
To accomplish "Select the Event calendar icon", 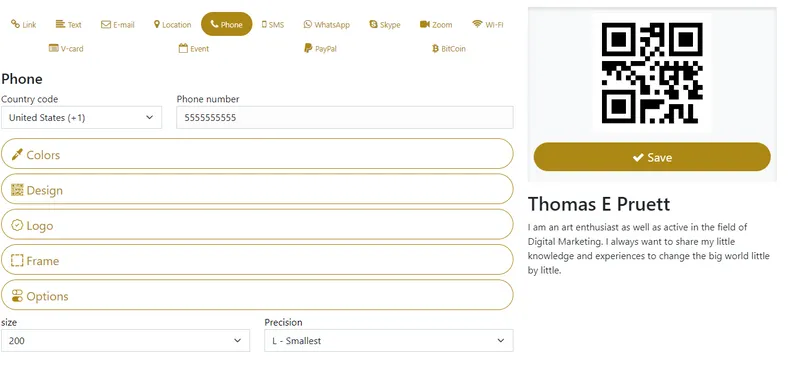I will coord(183,48).
